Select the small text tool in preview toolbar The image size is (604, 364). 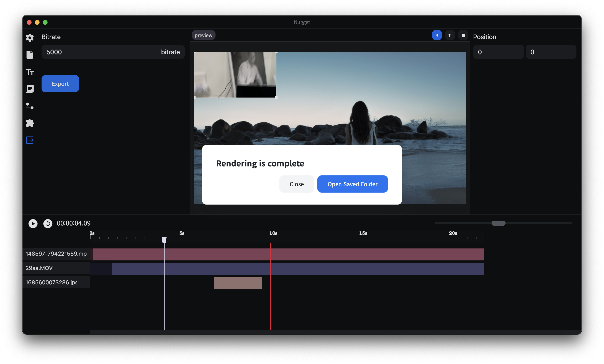point(450,35)
